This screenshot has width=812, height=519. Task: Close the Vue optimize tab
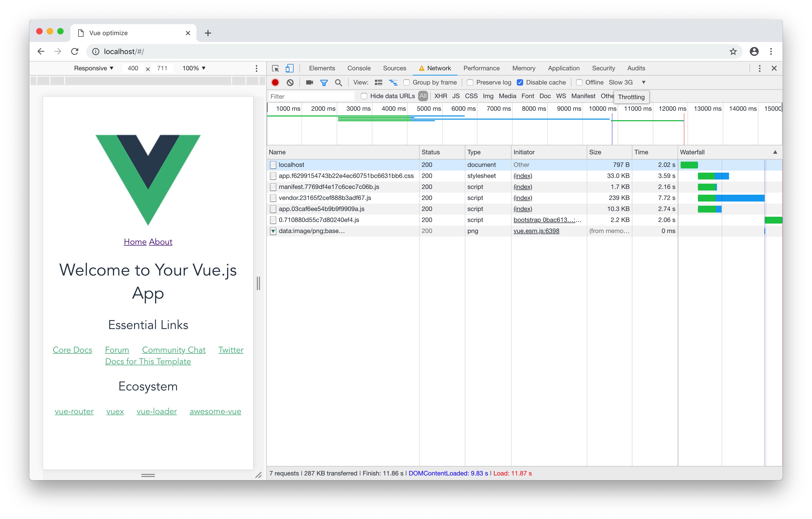(188, 33)
